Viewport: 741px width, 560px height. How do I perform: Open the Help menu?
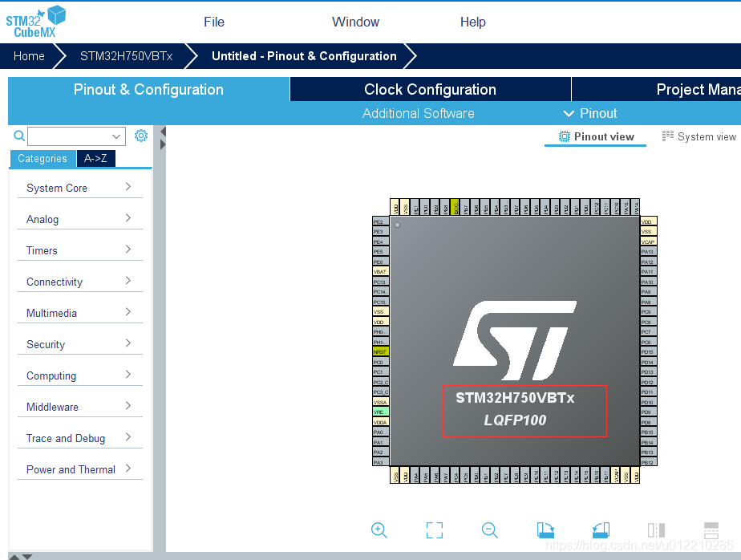[x=472, y=22]
